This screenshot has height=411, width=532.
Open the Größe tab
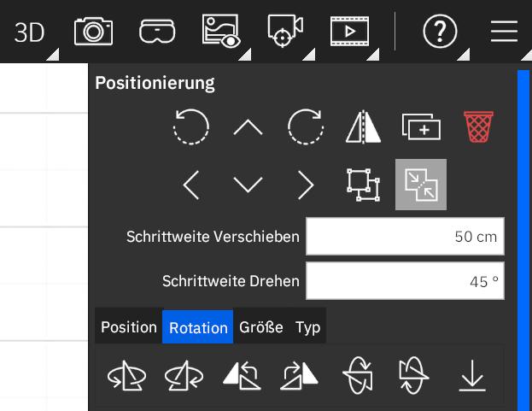point(261,327)
